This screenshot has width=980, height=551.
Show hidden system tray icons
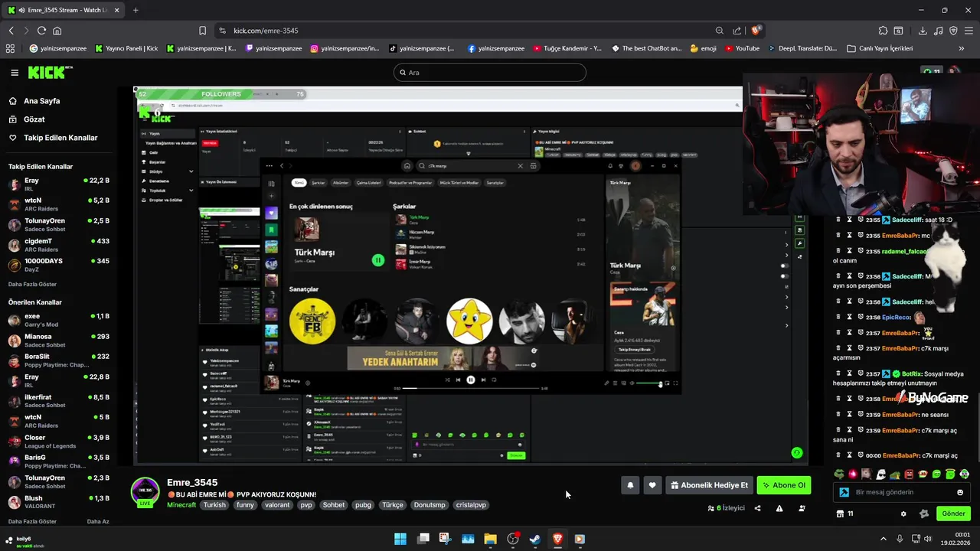[883, 539]
